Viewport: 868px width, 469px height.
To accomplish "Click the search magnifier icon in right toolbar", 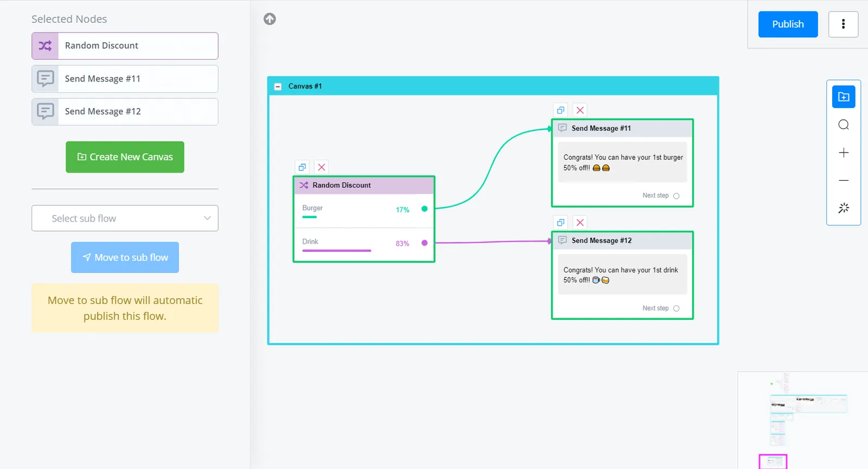I will click(x=844, y=125).
